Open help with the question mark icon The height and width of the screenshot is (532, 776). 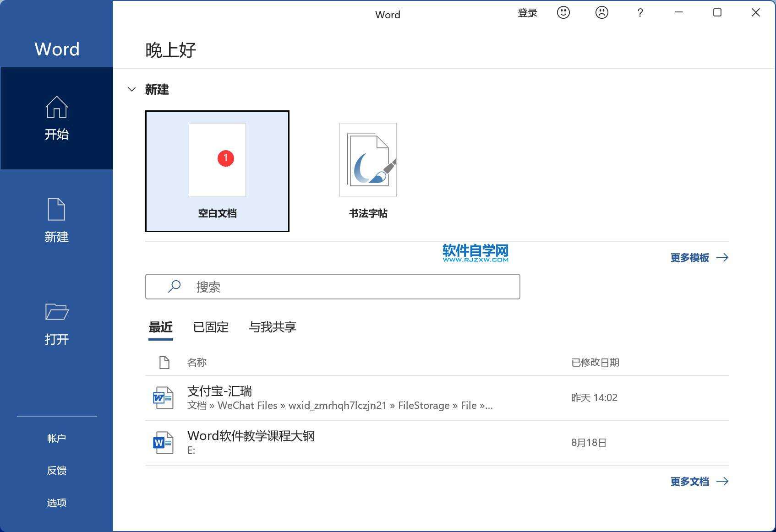coord(640,13)
